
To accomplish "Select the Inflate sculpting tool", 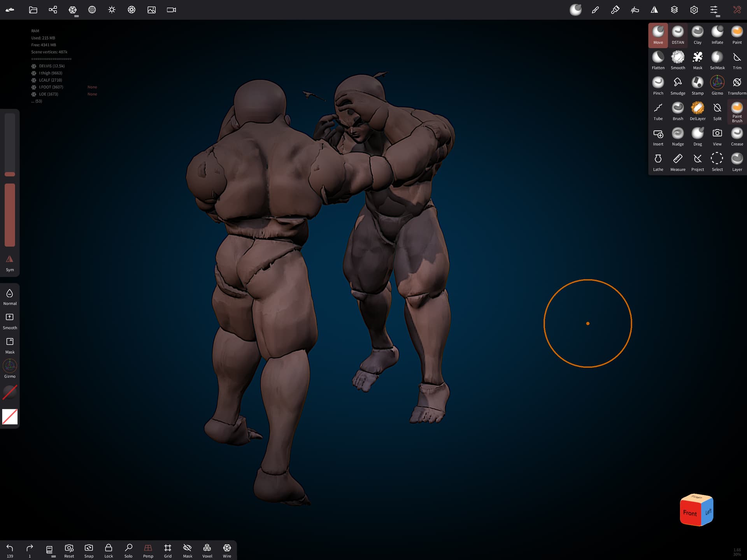I will click(x=717, y=35).
